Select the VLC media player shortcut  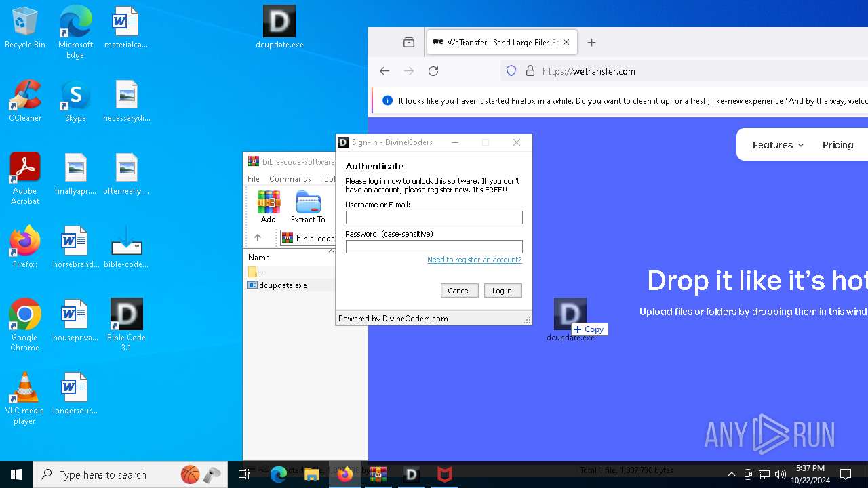[x=25, y=399]
